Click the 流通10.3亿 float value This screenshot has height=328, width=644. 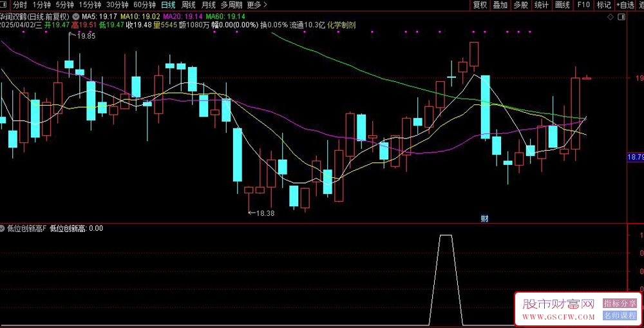point(307,25)
